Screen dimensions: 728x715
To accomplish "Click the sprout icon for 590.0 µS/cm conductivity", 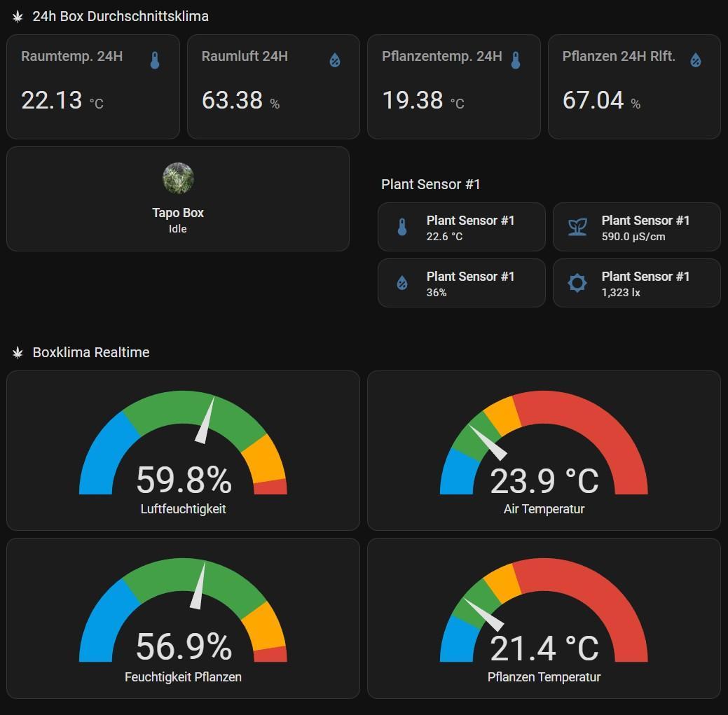I will tap(577, 227).
